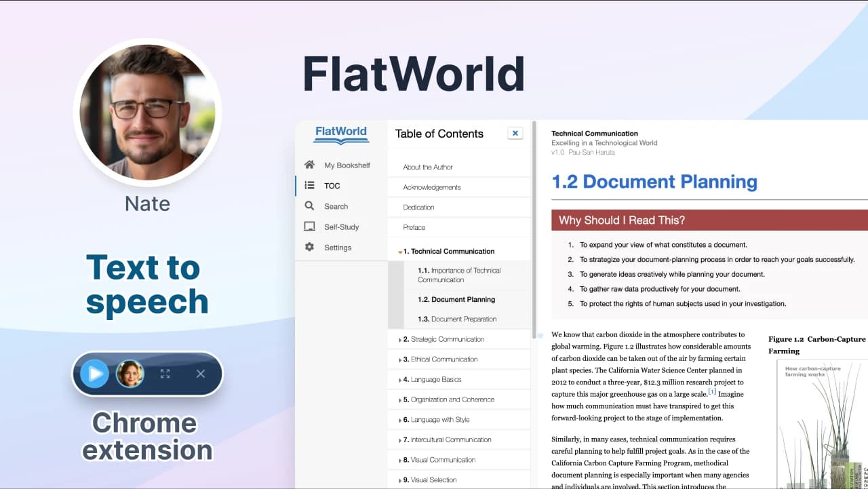Click the Technical Communication book title
Image resolution: width=868 pixels, height=489 pixels.
(595, 134)
